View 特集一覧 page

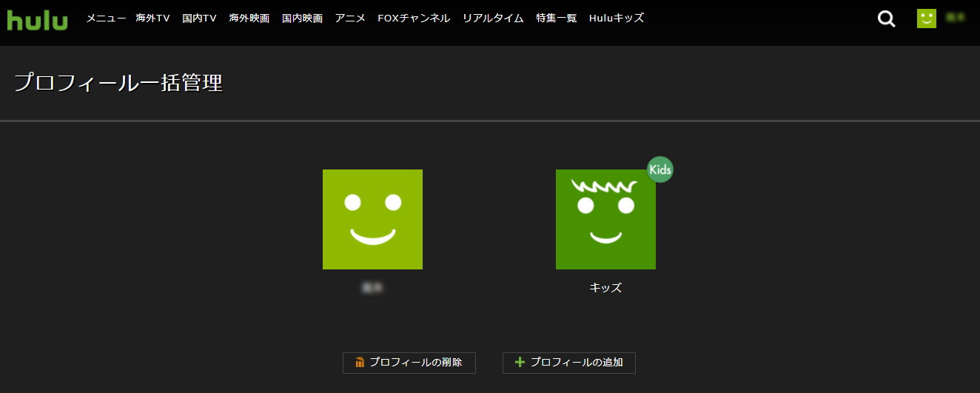pos(557,19)
